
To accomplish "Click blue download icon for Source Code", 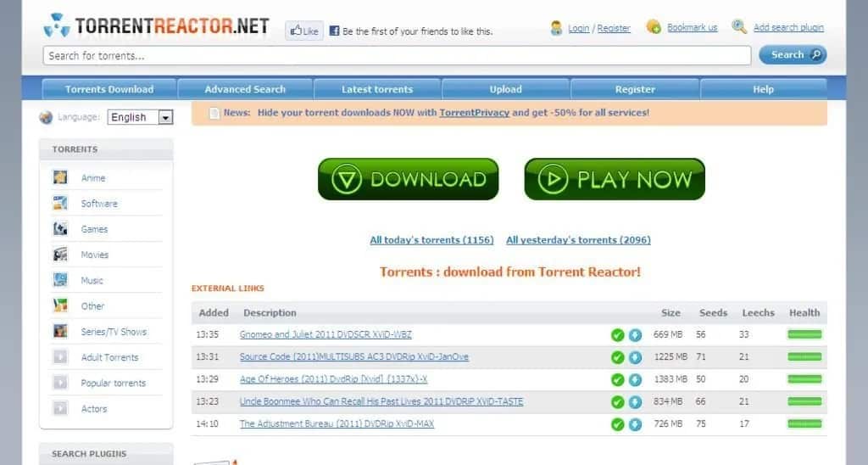I will coord(636,357).
